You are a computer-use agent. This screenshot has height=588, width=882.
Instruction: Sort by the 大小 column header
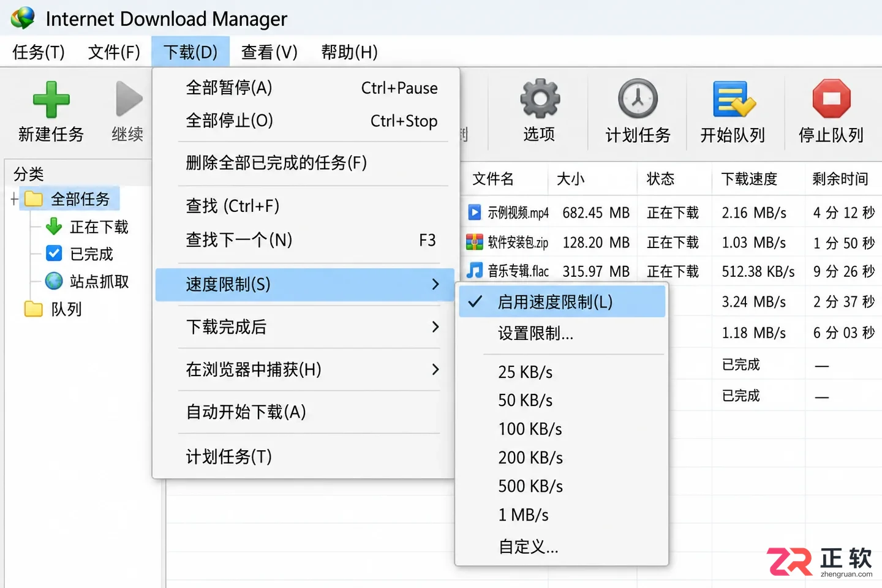pos(570,179)
